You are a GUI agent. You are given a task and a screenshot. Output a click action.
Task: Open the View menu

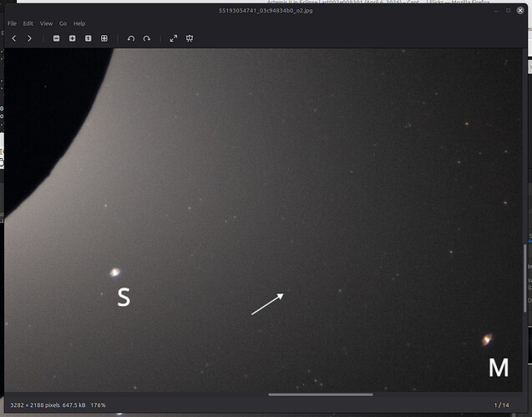click(46, 23)
